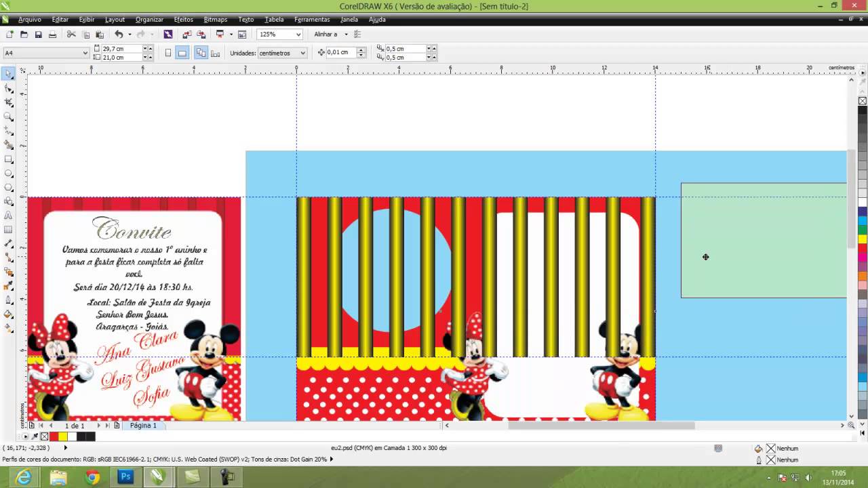868x488 pixels.
Task: Set page orientation to Landscape
Action: click(x=182, y=53)
